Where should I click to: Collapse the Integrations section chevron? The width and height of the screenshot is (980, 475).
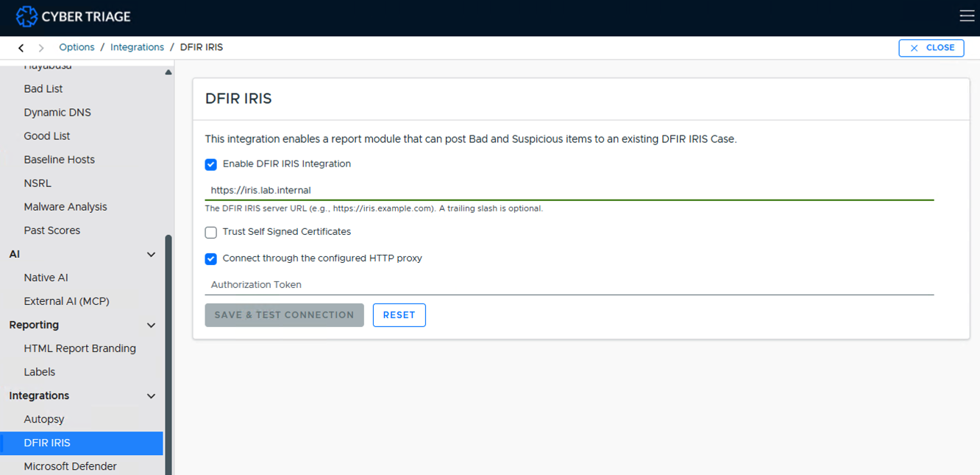[152, 395]
